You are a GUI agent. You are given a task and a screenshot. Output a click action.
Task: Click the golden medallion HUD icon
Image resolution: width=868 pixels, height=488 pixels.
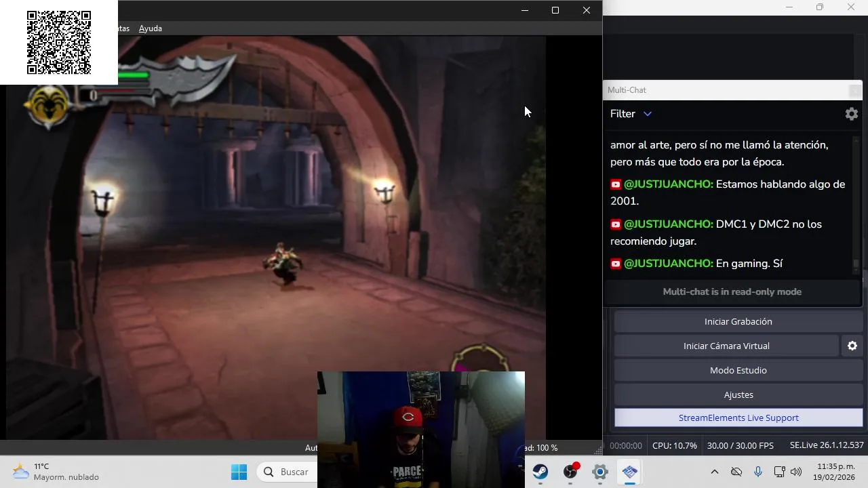click(48, 106)
